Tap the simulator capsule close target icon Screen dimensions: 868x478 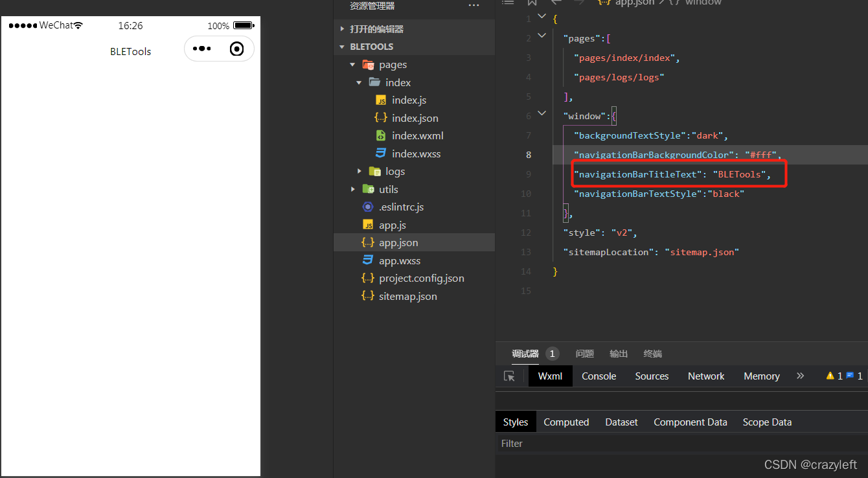coord(237,49)
